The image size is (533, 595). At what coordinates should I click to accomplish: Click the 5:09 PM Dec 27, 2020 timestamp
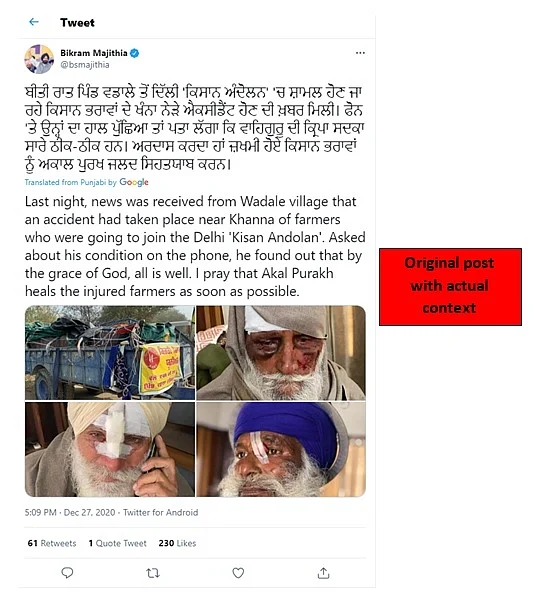(x=70, y=512)
